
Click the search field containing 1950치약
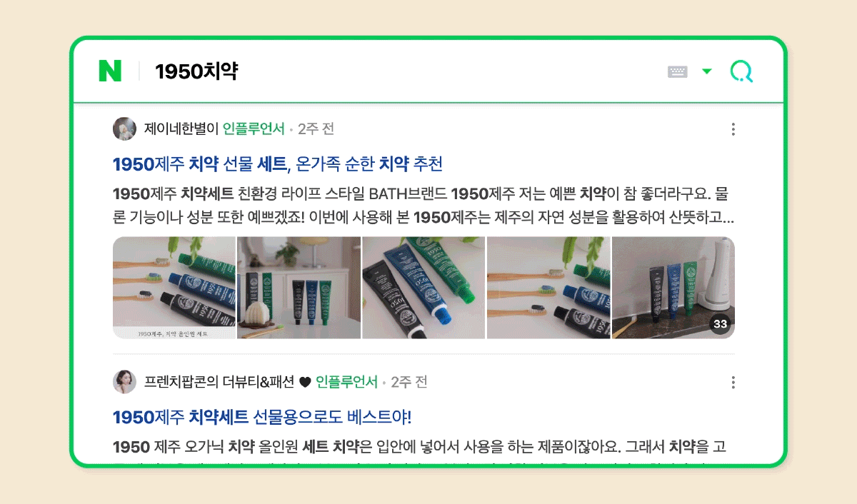click(400, 71)
